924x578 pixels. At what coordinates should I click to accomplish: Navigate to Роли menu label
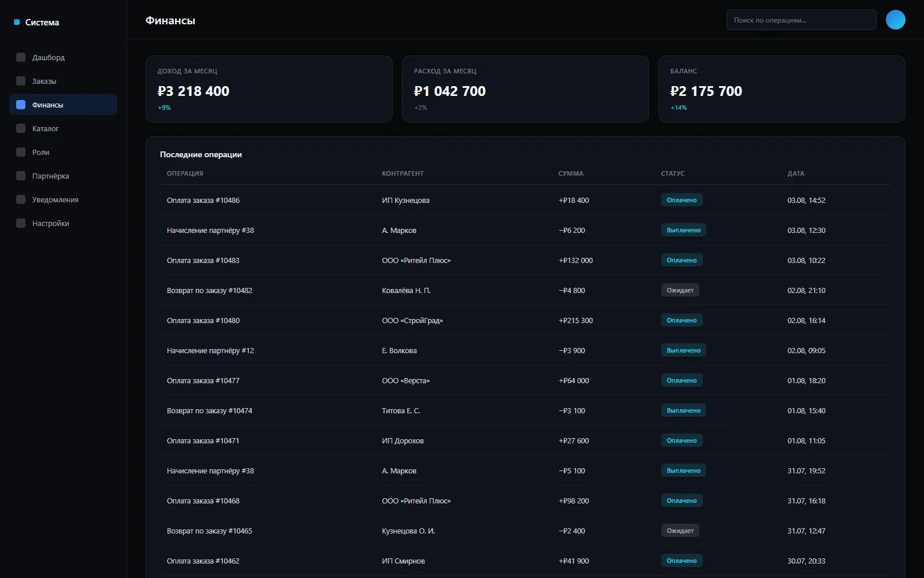(x=41, y=152)
